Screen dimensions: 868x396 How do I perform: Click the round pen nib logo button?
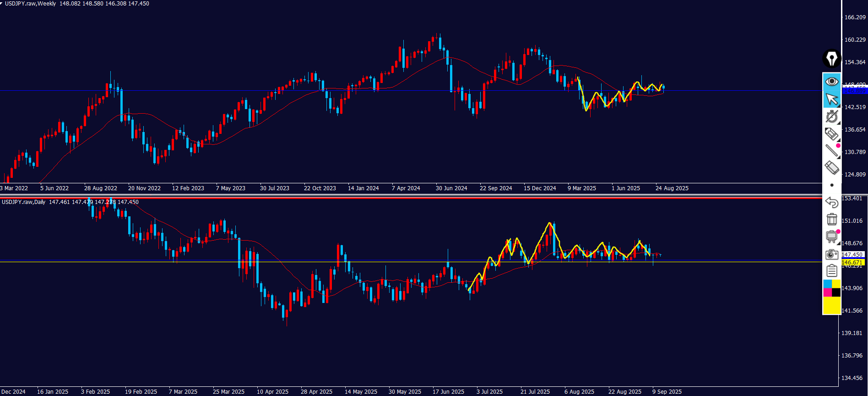[x=831, y=59]
